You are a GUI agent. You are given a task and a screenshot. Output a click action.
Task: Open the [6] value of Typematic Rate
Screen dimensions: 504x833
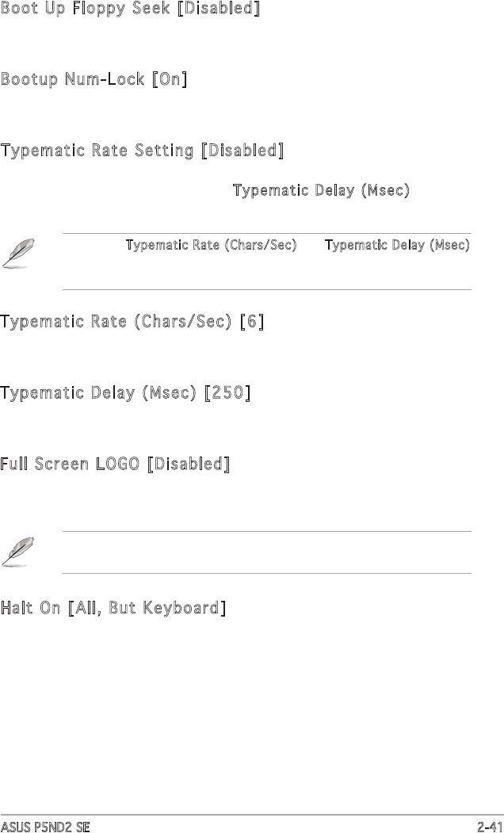(252, 323)
